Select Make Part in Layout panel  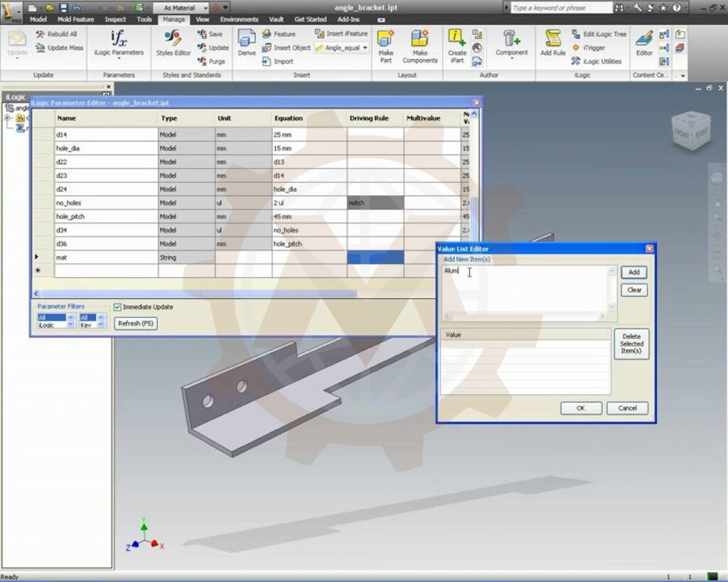[385, 46]
